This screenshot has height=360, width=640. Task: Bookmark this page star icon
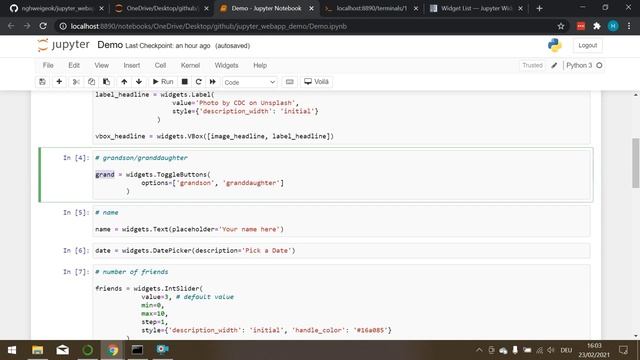tap(561, 26)
